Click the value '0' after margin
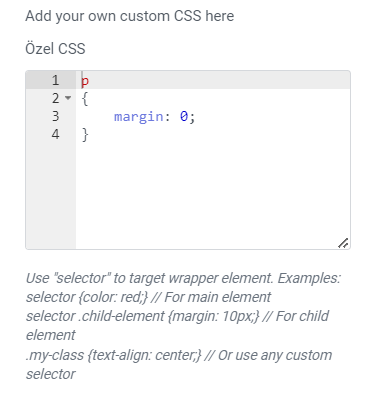372x403 pixels. (x=184, y=116)
